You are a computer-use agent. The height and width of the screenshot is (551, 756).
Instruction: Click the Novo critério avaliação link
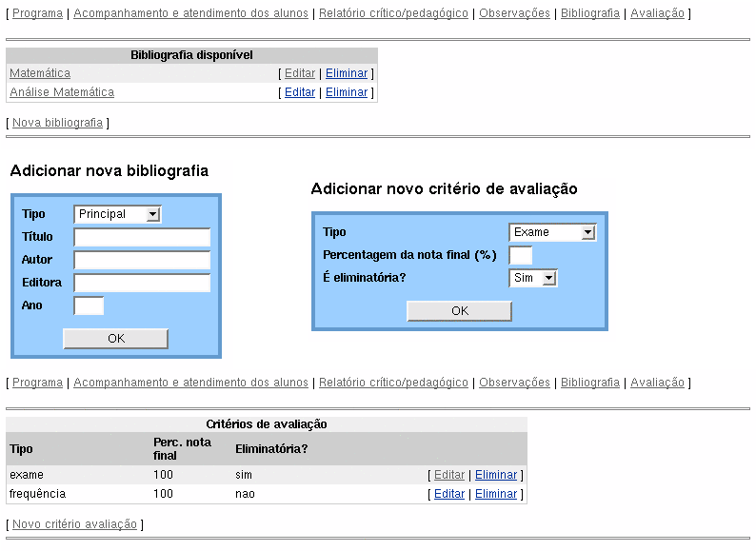pyautogui.click(x=74, y=524)
